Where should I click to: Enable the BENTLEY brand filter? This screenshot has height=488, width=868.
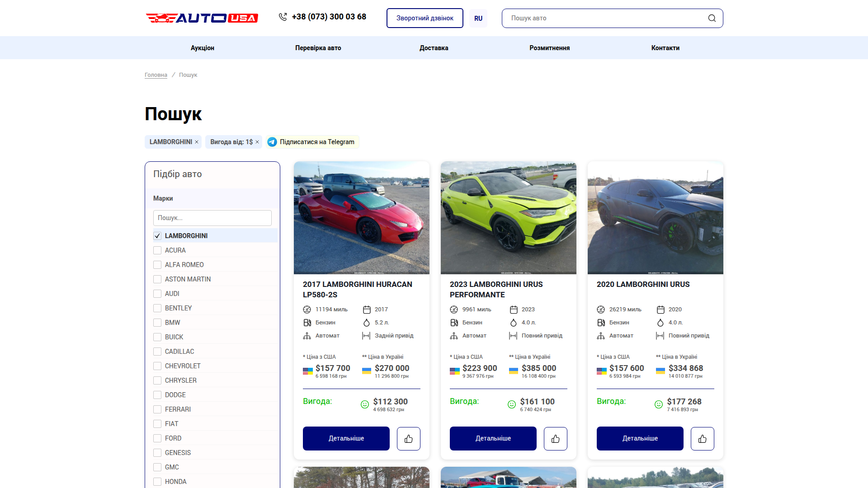point(157,308)
